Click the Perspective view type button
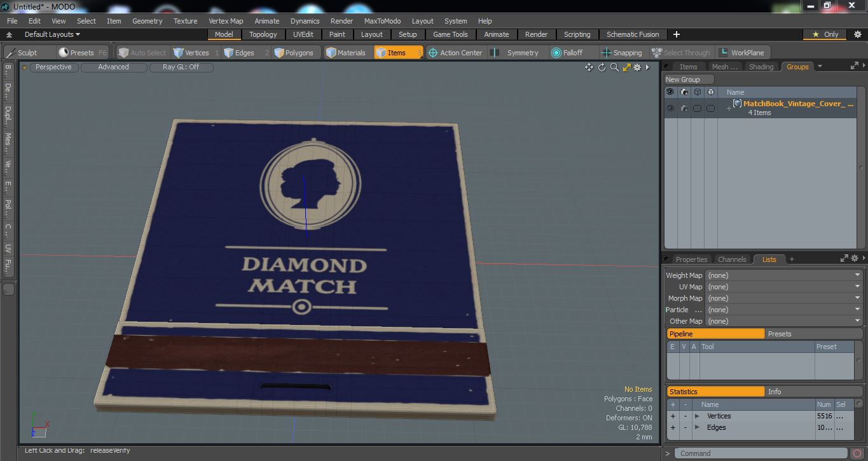 (53, 67)
